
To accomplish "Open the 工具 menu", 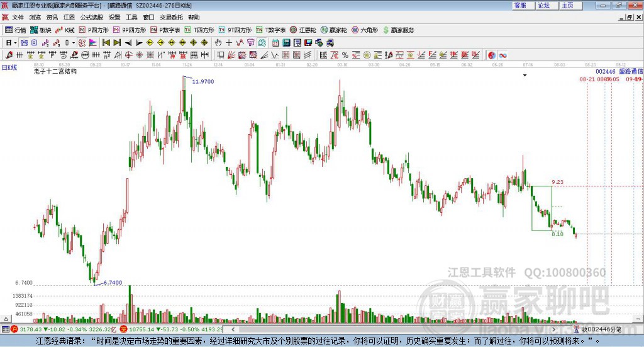I will point(131,17).
